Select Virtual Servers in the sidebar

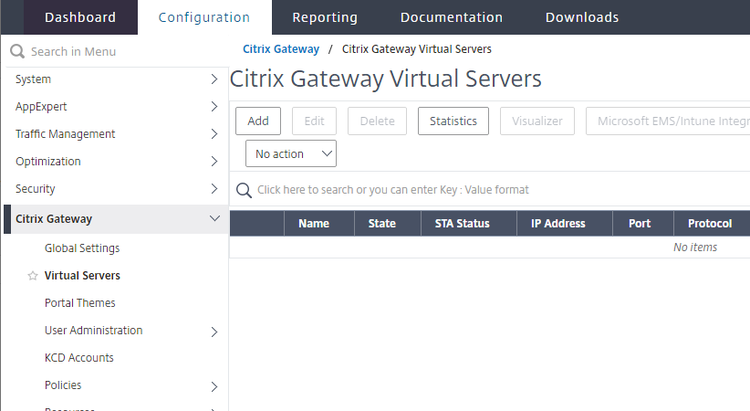coord(82,276)
